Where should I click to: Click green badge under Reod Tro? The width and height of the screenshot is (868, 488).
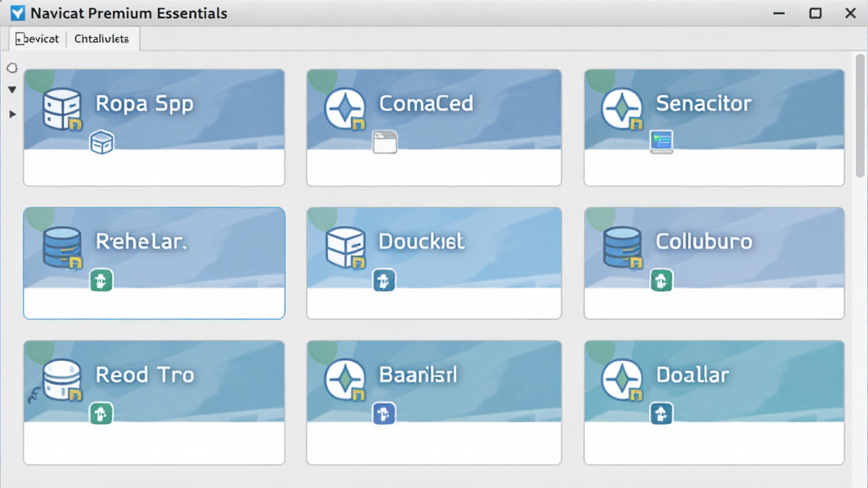coord(102,413)
